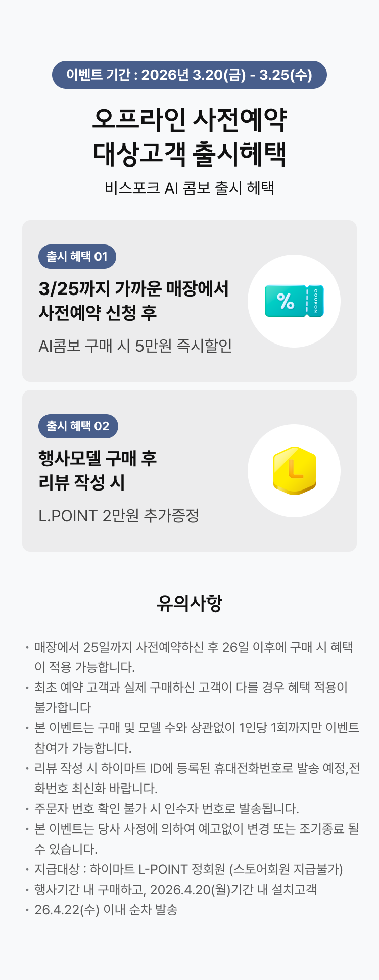Click the L.POINT 2만원 추가증정 text
Image resolution: width=379 pixels, height=980 pixels.
pos(119,516)
